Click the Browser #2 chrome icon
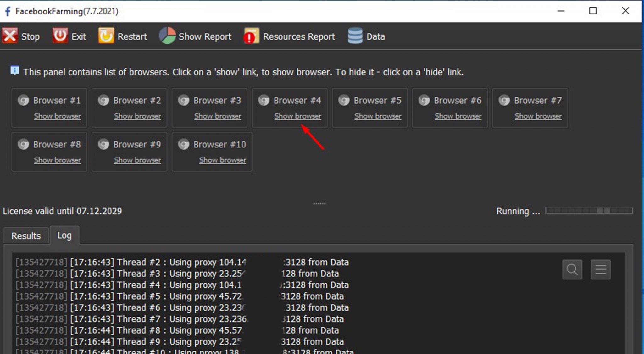Screen dimensions: 644x354 [x=103, y=100]
